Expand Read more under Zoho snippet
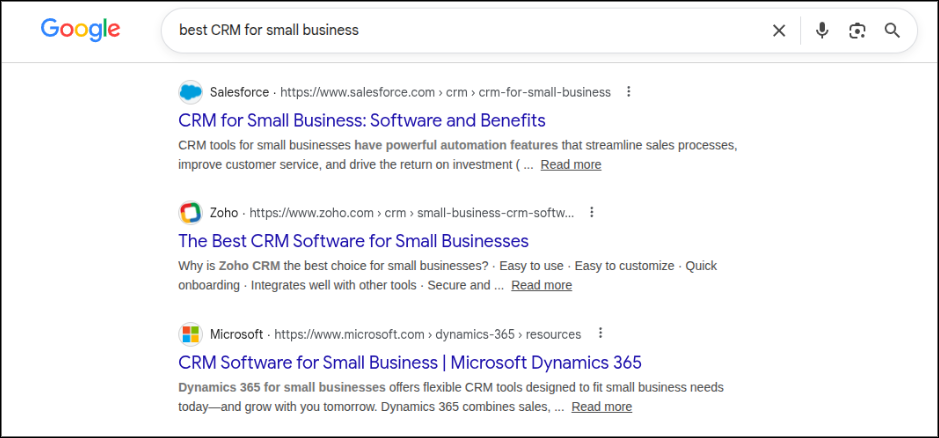 click(x=541, y=285)
